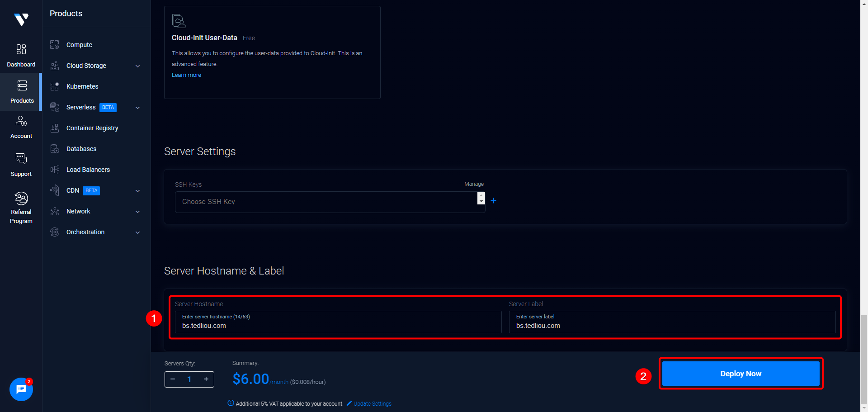Open the Update Settings link
Screen dimensions: 868x412
pos(372,404)
